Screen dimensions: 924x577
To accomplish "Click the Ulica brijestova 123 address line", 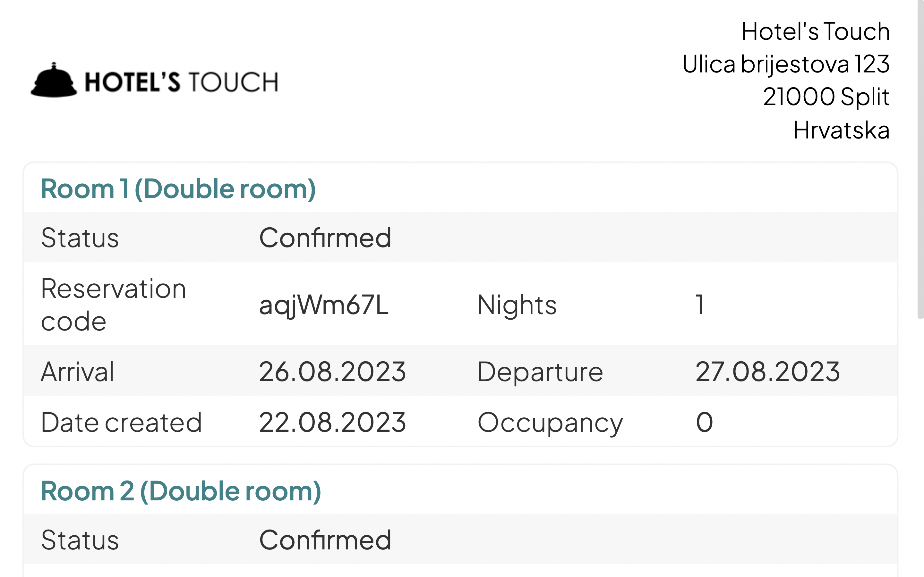I will [786, 64].
